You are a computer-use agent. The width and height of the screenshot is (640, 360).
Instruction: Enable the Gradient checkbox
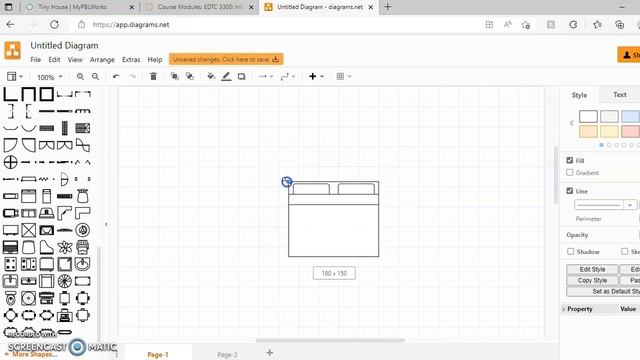pos(570,173)
